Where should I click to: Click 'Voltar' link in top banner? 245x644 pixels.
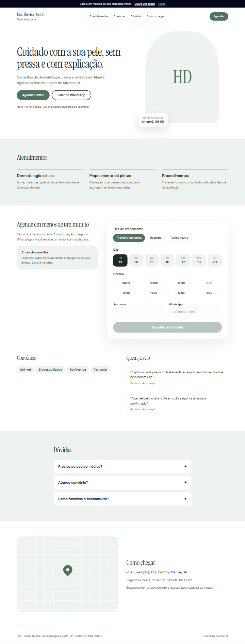coord(162,4)
